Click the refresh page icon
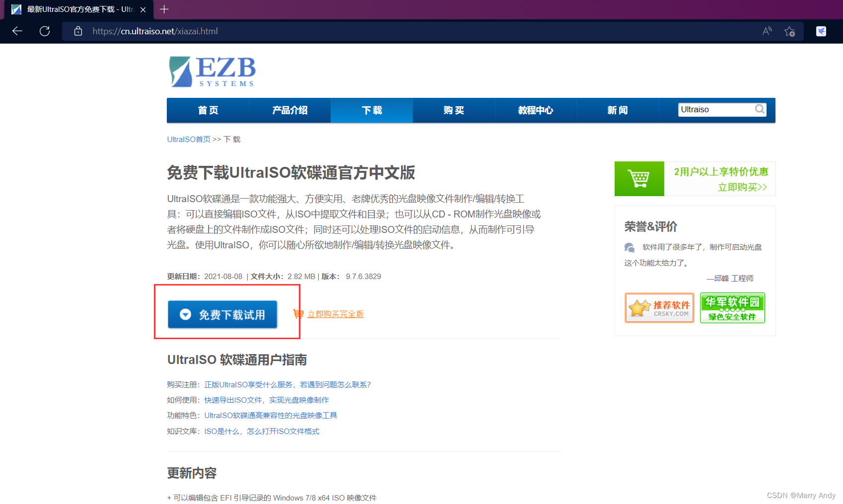 point(45,31)
